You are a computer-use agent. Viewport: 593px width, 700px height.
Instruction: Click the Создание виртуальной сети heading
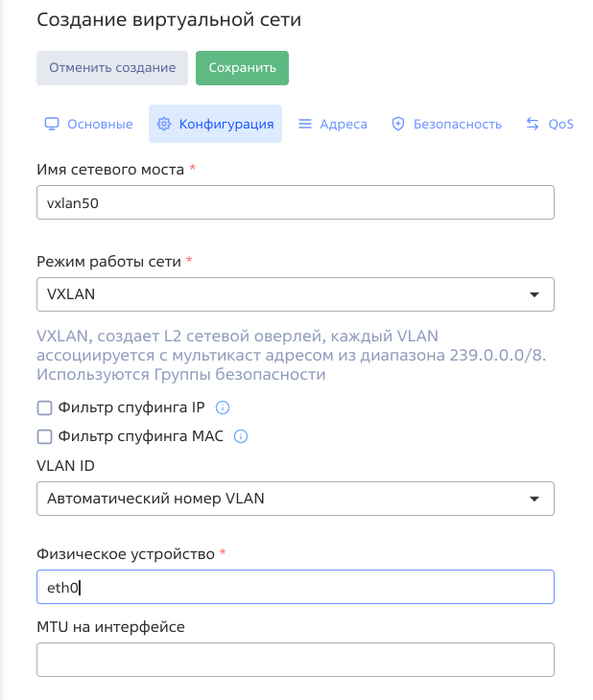pyautogui.click(x=169, y=20)
